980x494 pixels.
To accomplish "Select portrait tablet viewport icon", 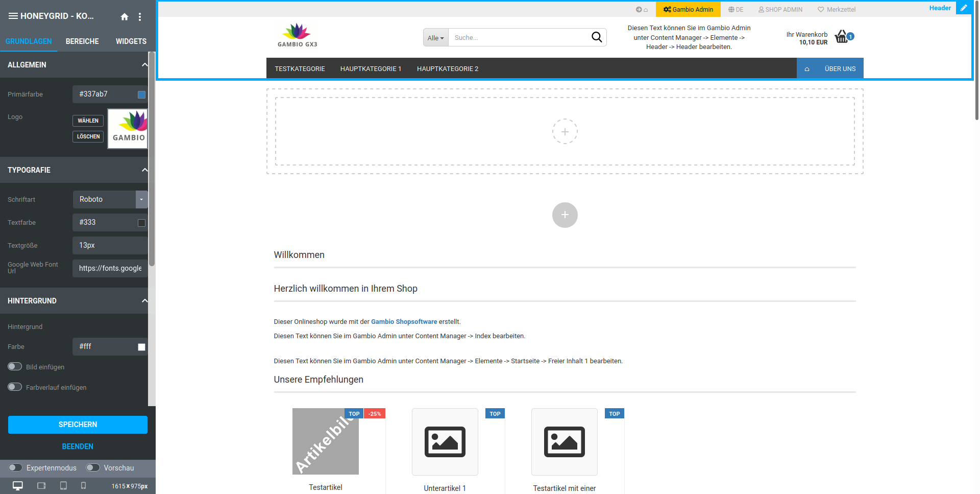I will (x=63, y=486).
